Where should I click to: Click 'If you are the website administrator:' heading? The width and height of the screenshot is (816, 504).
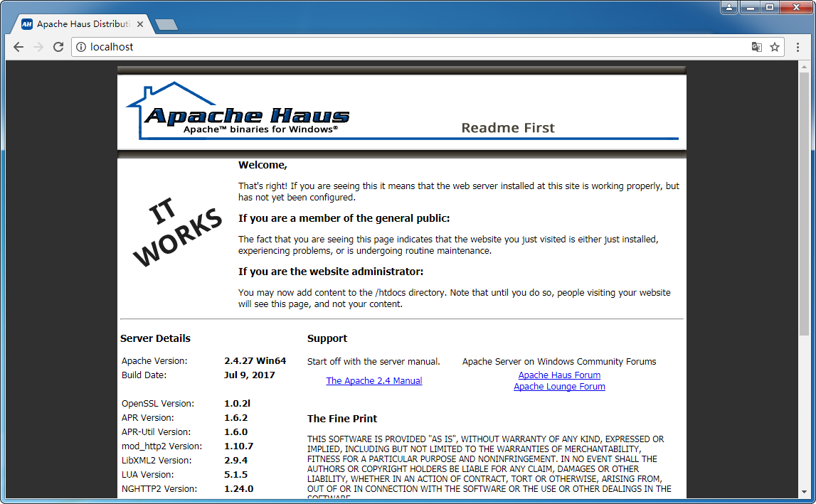tap(331, 272)
